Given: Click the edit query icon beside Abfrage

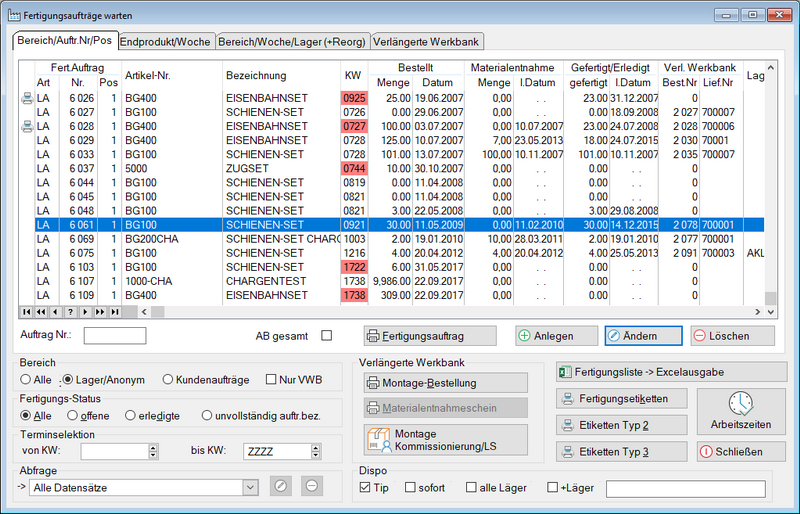Looking at the screenshot, I should pyautogui.click(x=282, y=487).
